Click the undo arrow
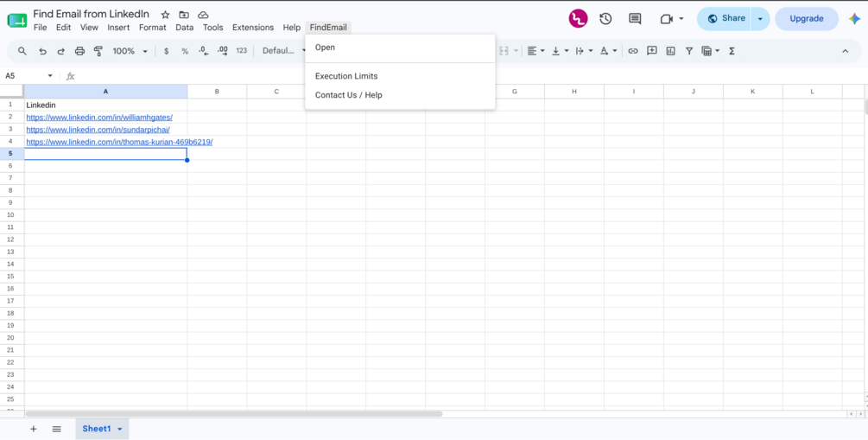The height and width of the screenshot is (440, 868). coord(42,51)
